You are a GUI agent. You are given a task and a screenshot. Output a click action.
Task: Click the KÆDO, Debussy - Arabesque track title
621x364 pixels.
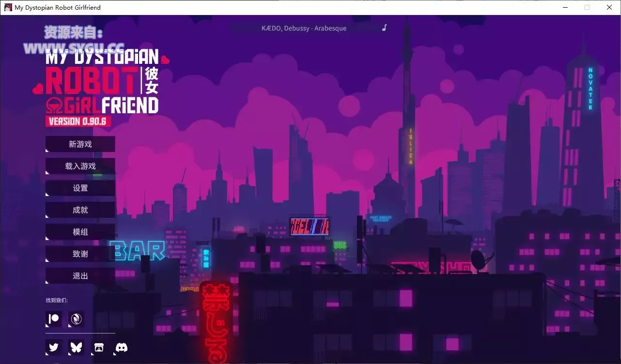(304, 28)
